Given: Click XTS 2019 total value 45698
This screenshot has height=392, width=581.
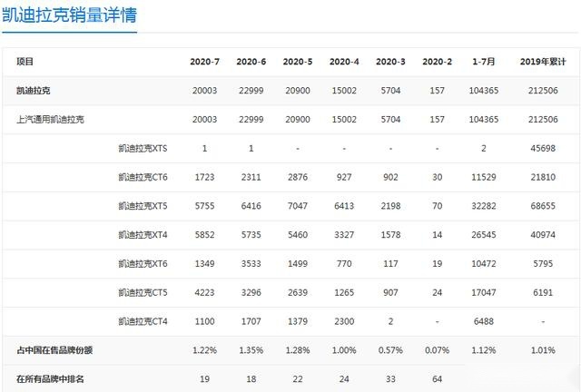Looking at the screenshot, I should tap(543, 148).
